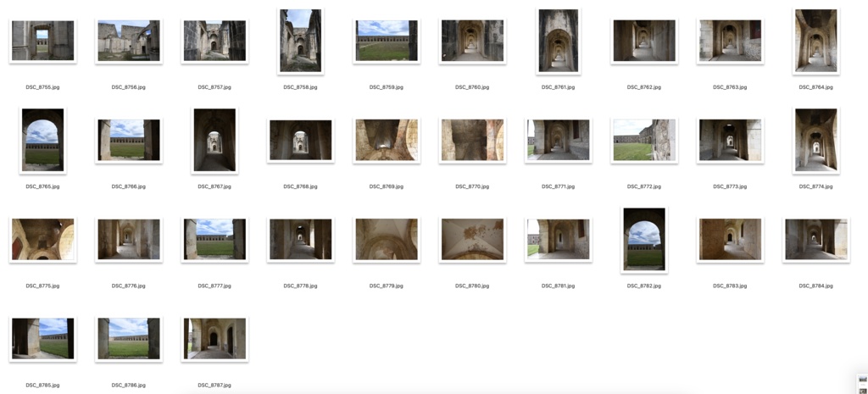Image resolution: width=868 pixels, height=394 pixels.
Task: Click the DSC_8769.jpg file name label
Action: coord(387,186)
